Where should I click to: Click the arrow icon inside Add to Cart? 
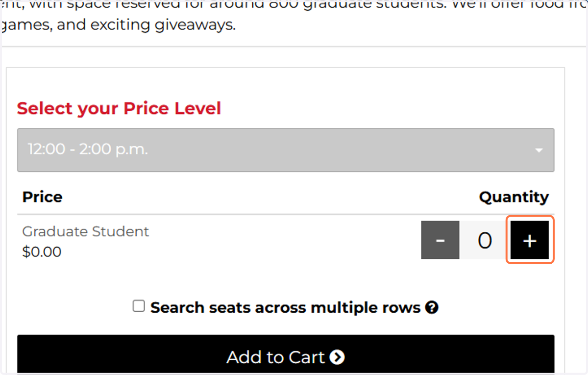pyautogui.click(x=337, y=357)
